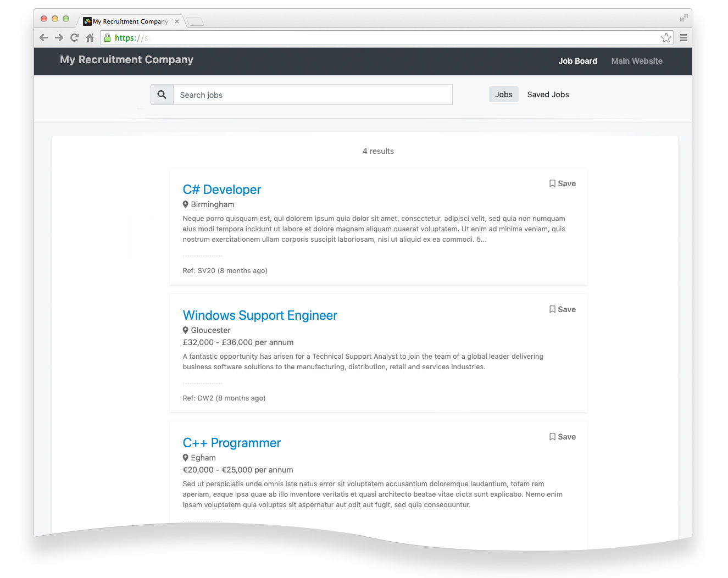Click the magnifying glass search icon
This screenshot has width=728, height=578.
pyautogui.click(x=162, y=95)
